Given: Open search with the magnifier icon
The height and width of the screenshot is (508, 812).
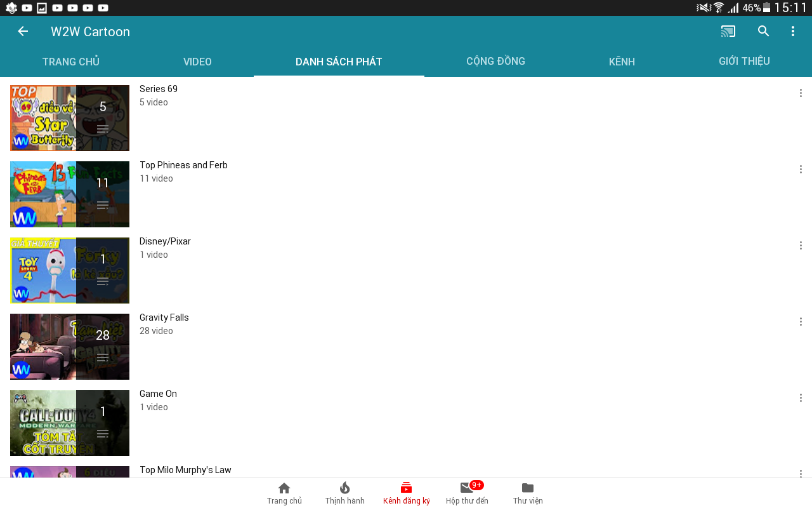Looking at the screenshot, I should click(x=764, y=31).
